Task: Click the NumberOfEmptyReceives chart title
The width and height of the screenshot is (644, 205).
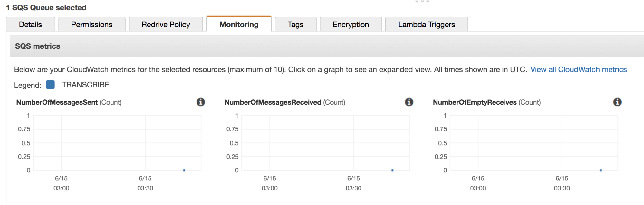Action: coord(475,102)
